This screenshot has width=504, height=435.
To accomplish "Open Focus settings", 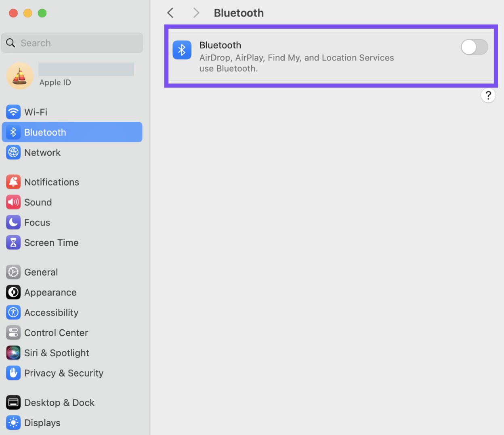I will click(72, 222).
